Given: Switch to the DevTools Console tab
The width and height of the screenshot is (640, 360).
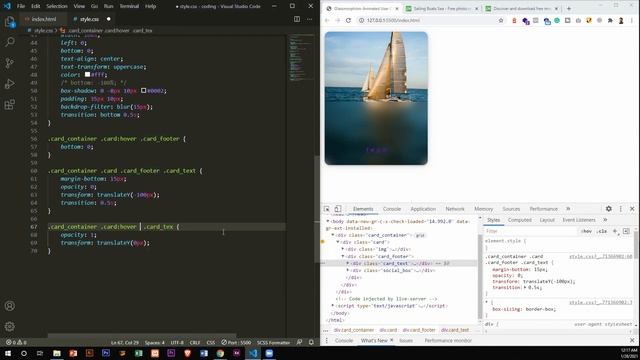Looking at the screenshot, I should pyautogui.click(x=391, y=209).
